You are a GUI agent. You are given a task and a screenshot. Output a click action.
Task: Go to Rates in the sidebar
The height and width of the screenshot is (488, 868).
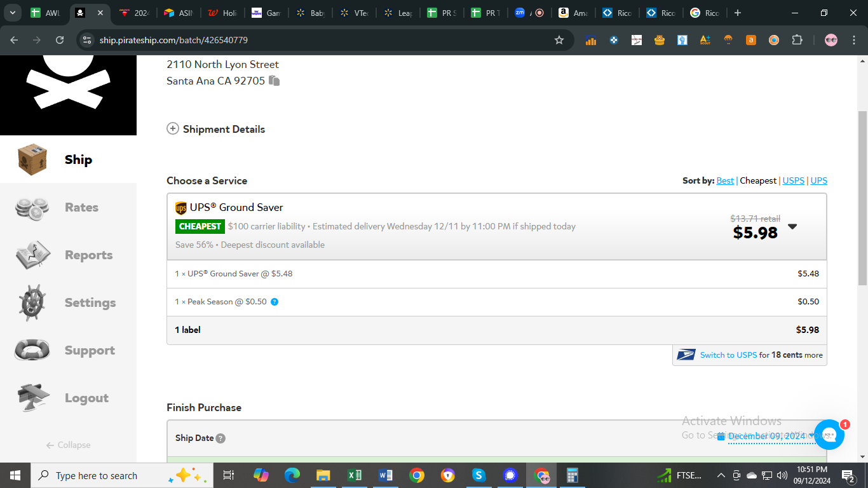click(x=68, y=207)
